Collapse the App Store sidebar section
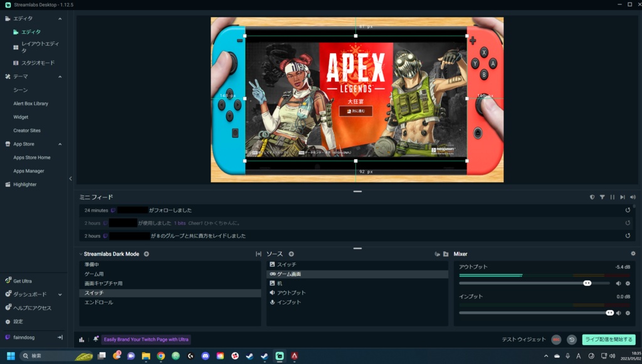Screen dimensions: 642x364 60,144
